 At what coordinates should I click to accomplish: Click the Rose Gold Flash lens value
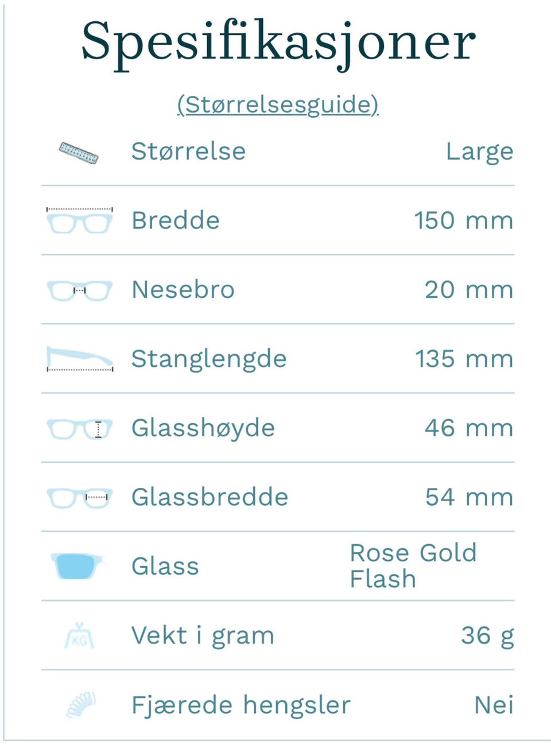(413, 566)
